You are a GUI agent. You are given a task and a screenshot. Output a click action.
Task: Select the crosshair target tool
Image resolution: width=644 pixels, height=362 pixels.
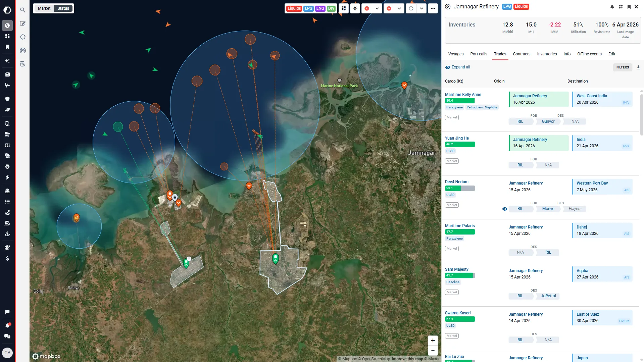[x=22, y=37]
